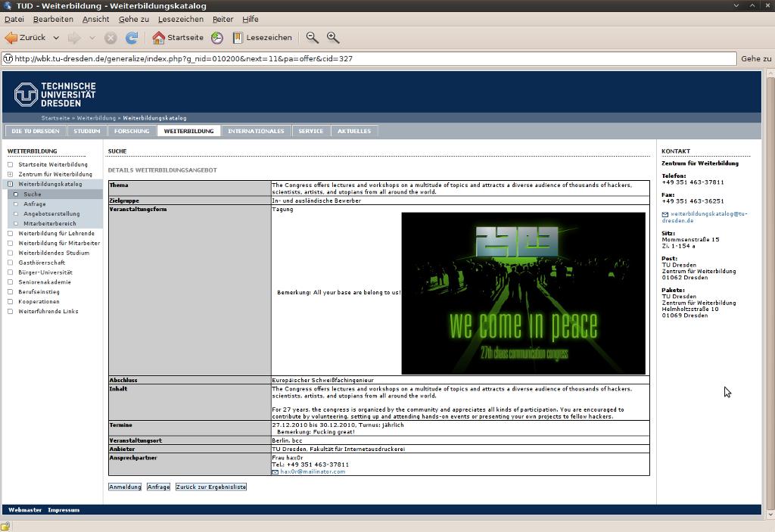The height and width of the screenshot is (532, 775).
Task: Click 'Berlin, bcc' location text
Action: tap(287, 440)
